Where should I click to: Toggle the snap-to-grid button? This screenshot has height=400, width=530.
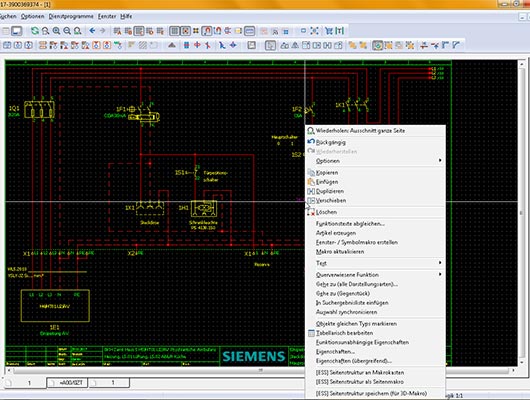(x=185, y=31)
